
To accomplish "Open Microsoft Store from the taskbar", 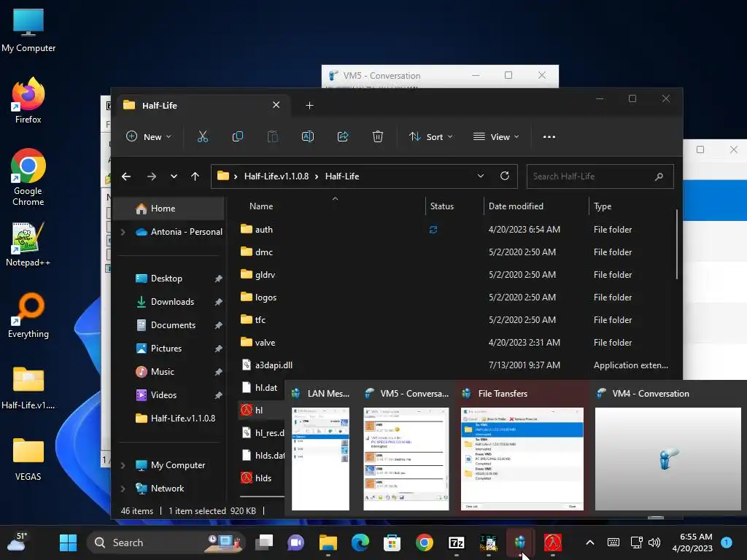I will pos(392,542).
